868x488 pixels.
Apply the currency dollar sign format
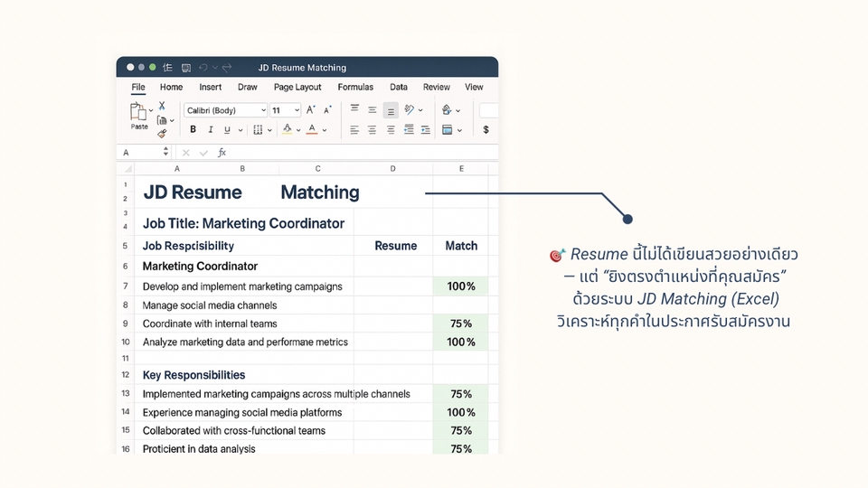(486, 130)
